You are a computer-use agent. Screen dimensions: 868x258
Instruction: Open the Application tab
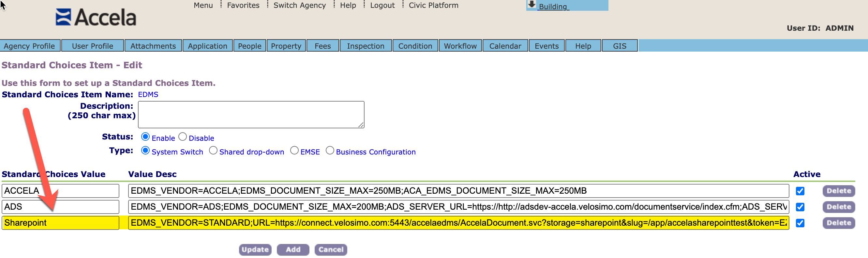coord(208,46)
